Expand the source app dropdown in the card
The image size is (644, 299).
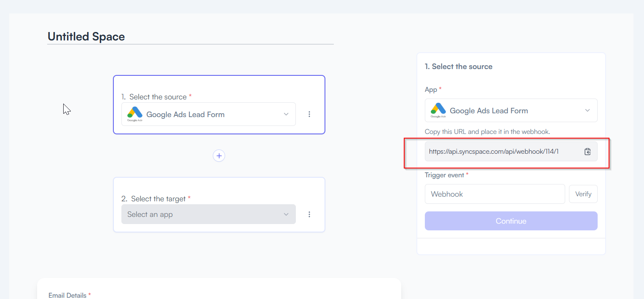click(x=209, y=114)
